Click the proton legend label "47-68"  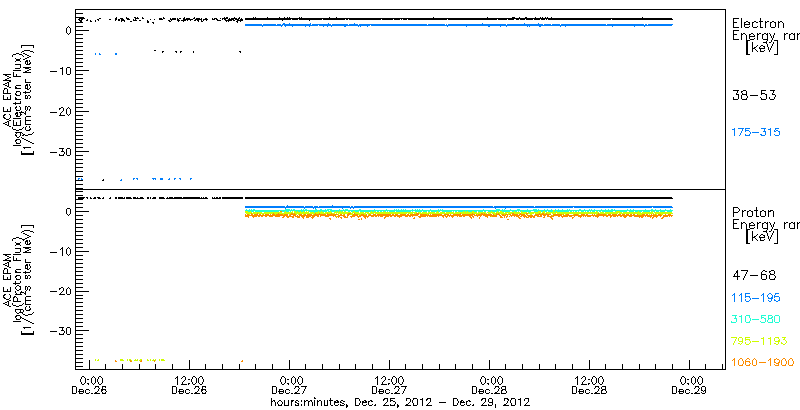click(x=754, y=276)
